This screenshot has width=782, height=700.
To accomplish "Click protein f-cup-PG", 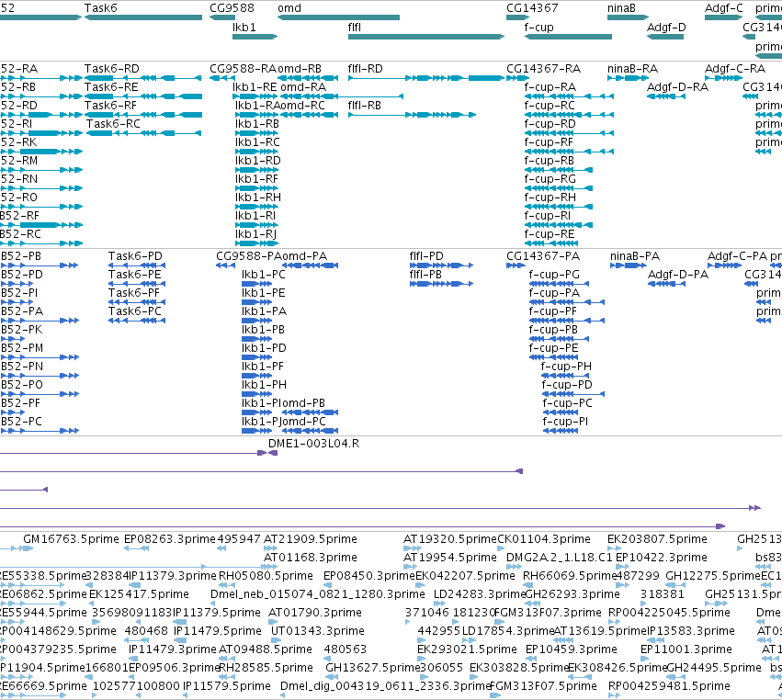I will (554, 275).
